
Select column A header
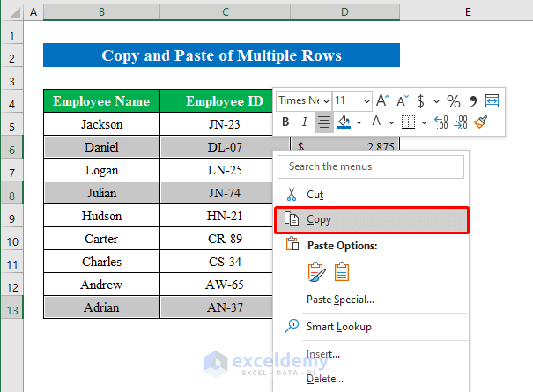click(x=33, y=12)
